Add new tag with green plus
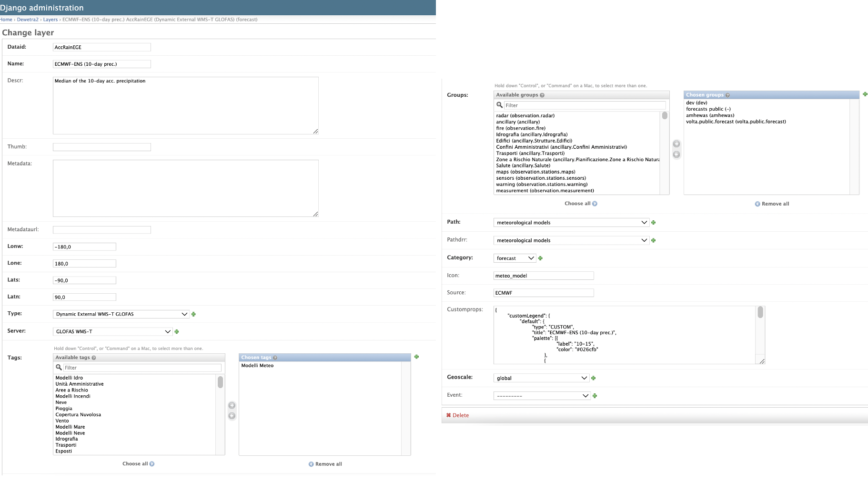 coord(416,357)
